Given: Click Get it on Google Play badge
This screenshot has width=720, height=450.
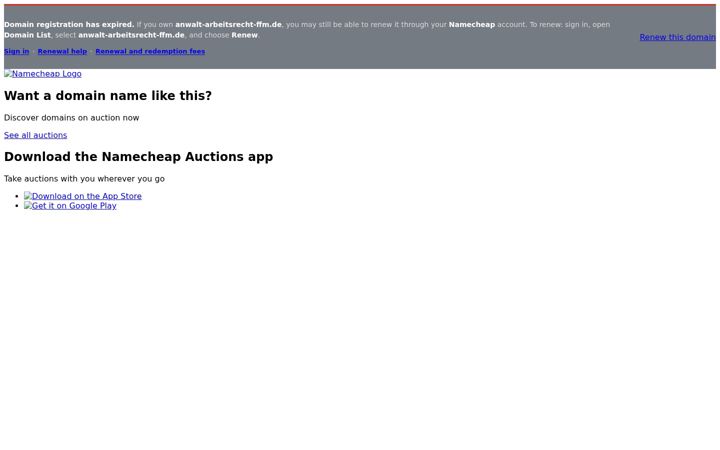Looking at the screenshot, I should 70,206.
